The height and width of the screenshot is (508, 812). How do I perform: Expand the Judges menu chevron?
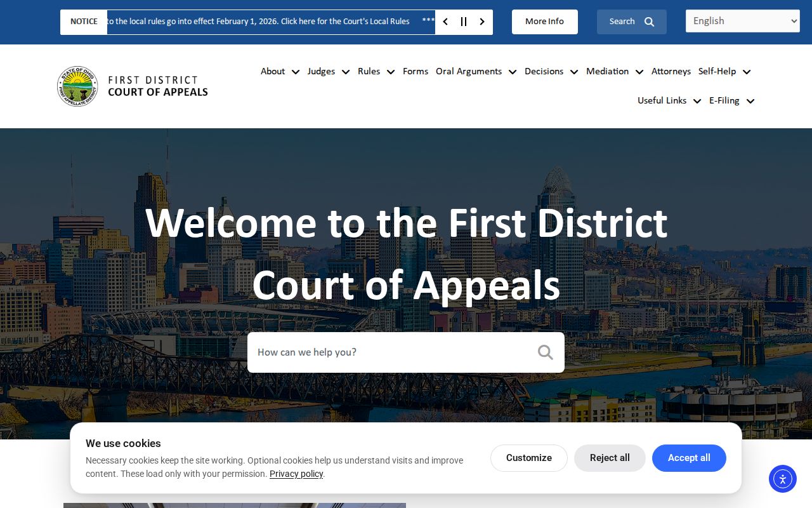[x=346, y=72]
